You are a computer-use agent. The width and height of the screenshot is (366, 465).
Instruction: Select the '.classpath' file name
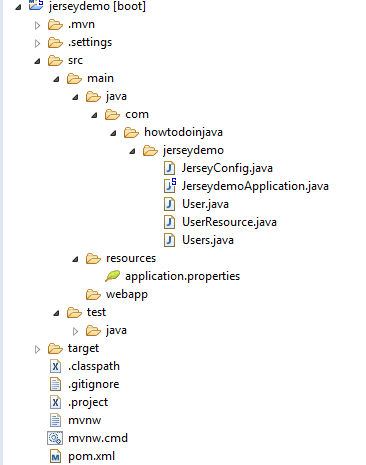coord(94,366)
